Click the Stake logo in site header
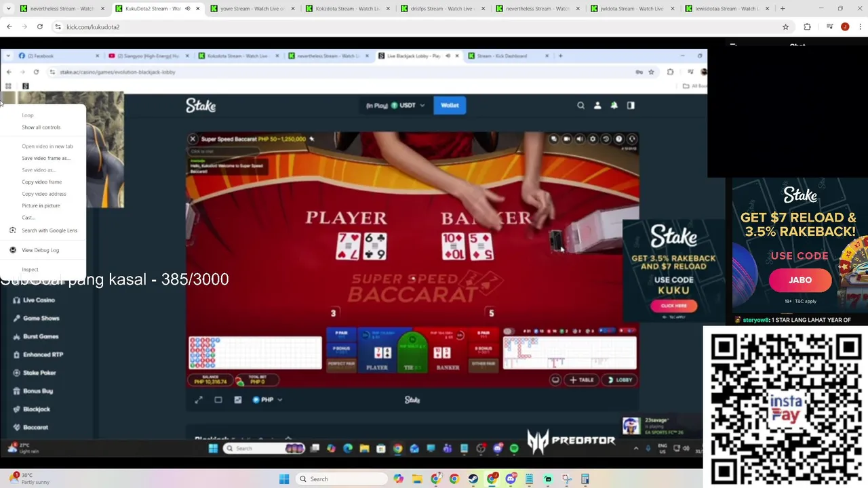 201,105
